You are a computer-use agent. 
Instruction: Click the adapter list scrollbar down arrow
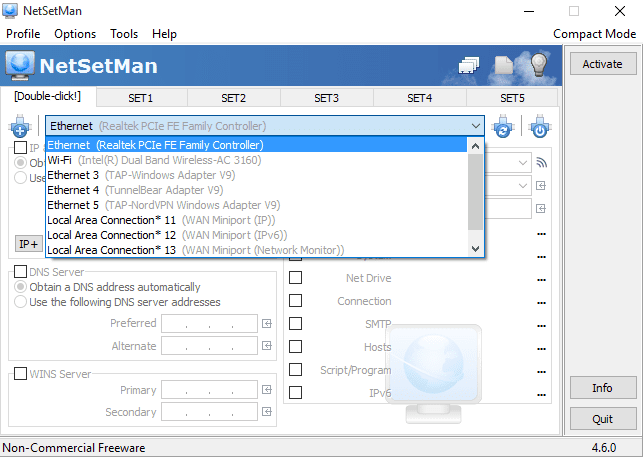[x=476, y=249]
